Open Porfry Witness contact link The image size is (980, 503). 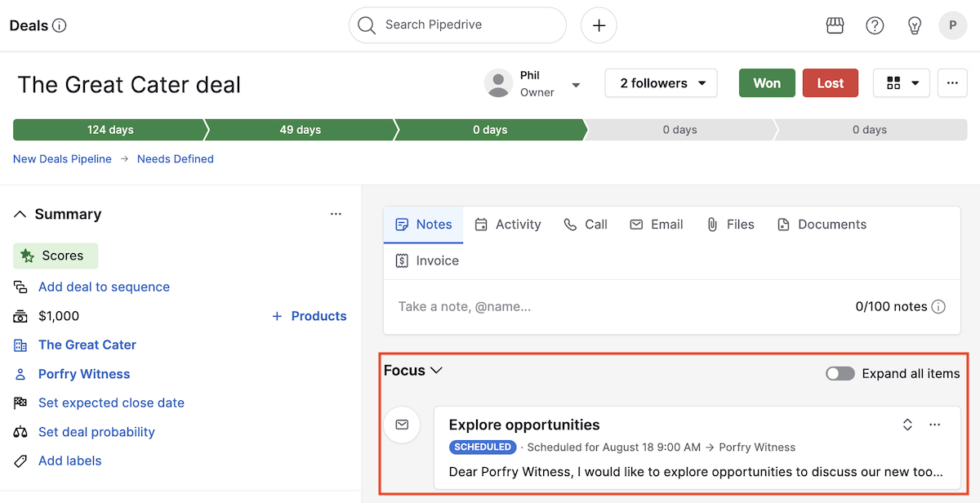click(x=84, y=374)
